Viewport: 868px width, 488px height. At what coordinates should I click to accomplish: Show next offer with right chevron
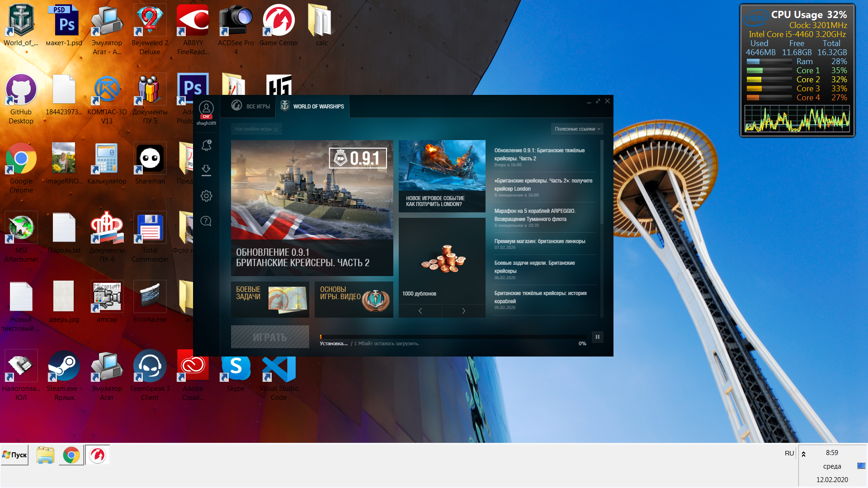click(463, 311)
